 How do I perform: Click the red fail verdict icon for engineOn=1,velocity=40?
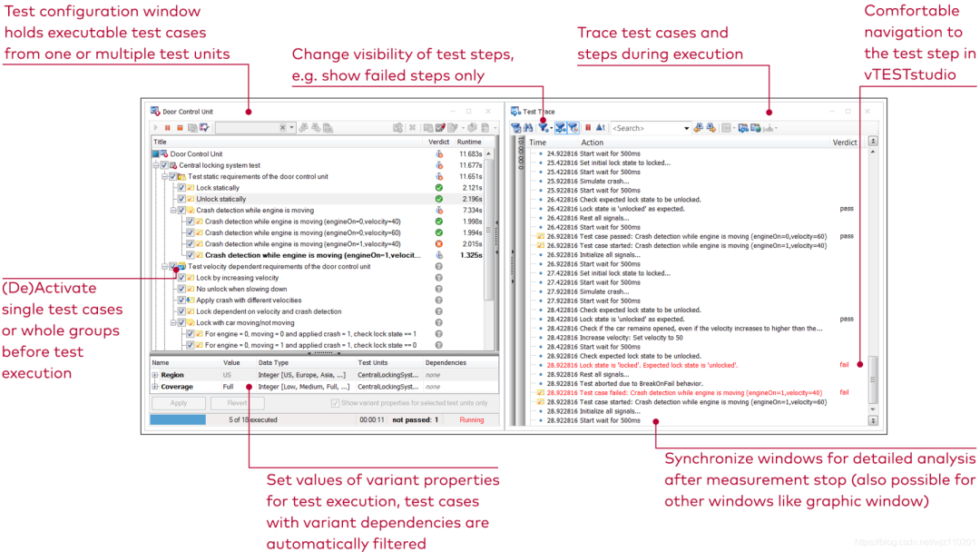tap(439, 244)
